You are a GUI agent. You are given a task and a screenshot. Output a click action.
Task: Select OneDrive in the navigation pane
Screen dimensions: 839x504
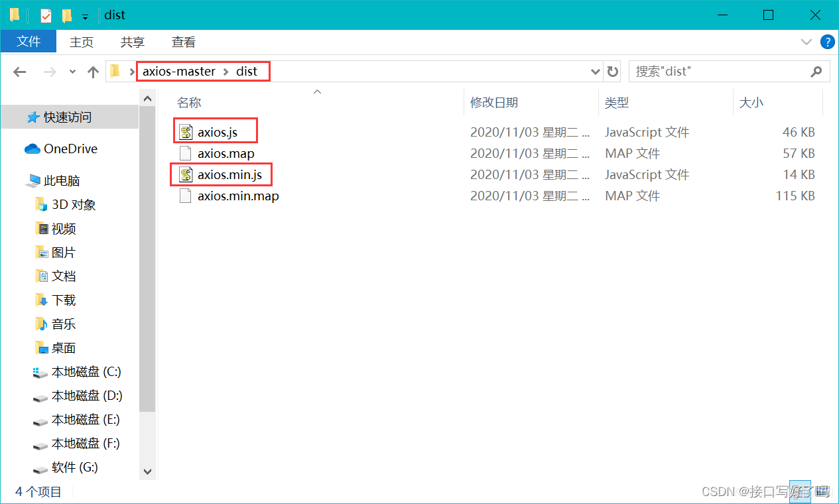[x=70, y=149]
